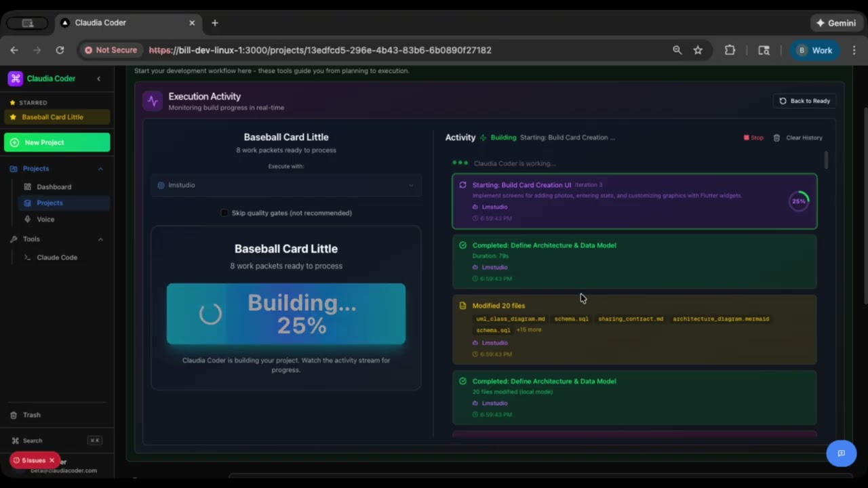The width and height of the screenshot is (868, 488).
Task: Open the Trash item in sidebar
Action: (x=57, y=415)
